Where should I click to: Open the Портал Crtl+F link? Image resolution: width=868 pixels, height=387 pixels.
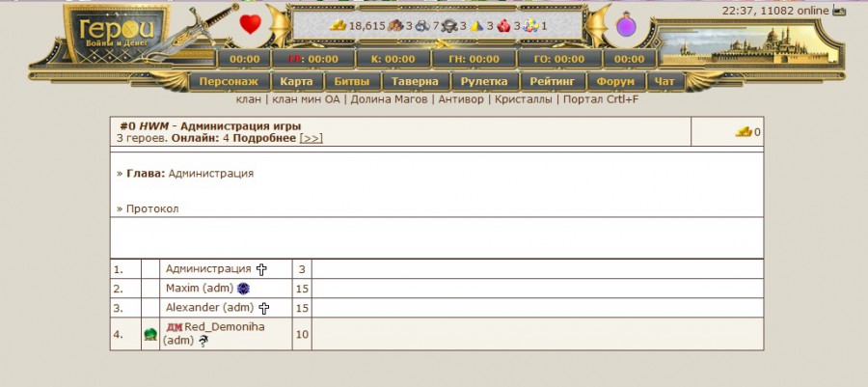click(x=601, y=99)
